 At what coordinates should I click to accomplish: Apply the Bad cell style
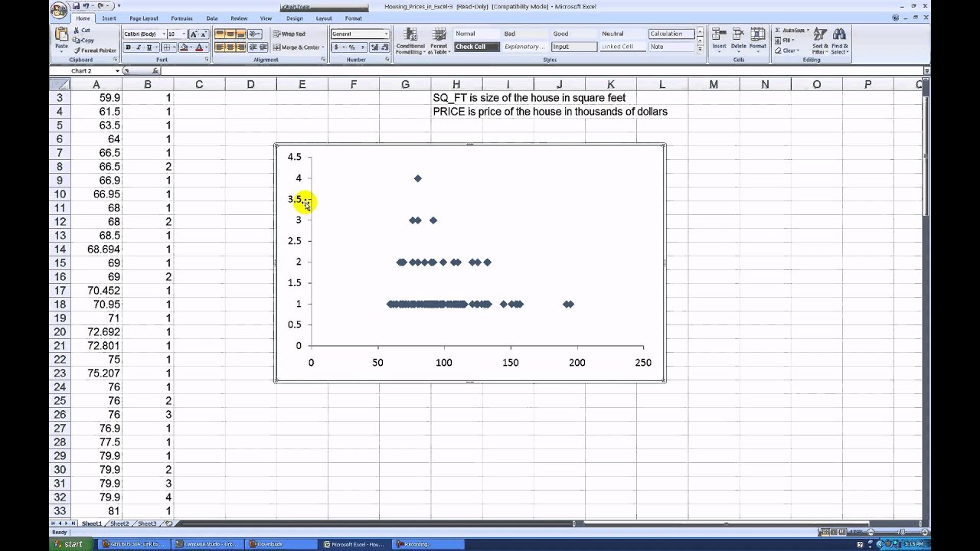point(524,34)
